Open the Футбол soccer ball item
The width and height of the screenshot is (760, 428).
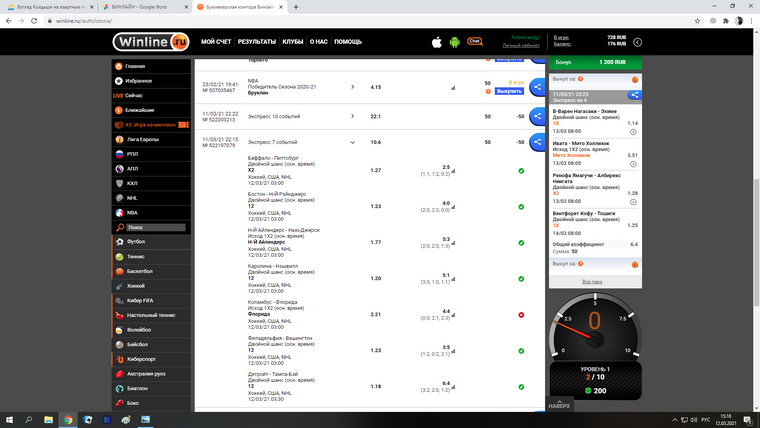click(x=151, y=241)
